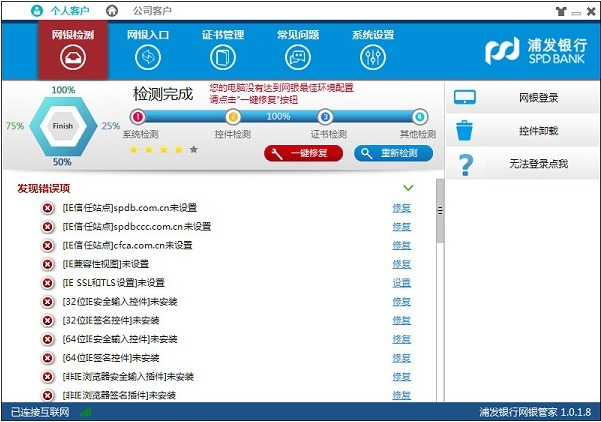Click the 无法登录点我 question mark icon
Image resolution: width=601 pixels, height=422 pixels.
[465, 165]
